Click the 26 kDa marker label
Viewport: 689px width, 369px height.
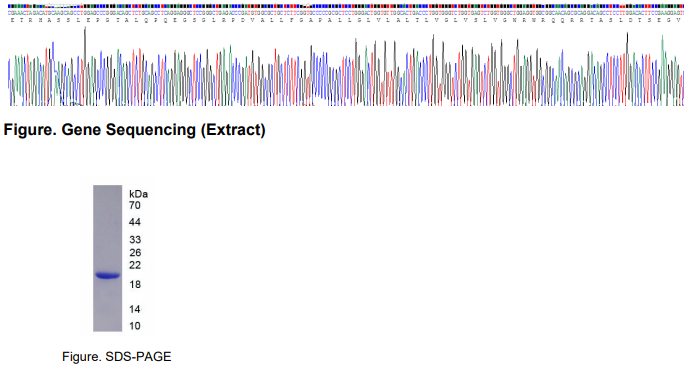point(134,253)
